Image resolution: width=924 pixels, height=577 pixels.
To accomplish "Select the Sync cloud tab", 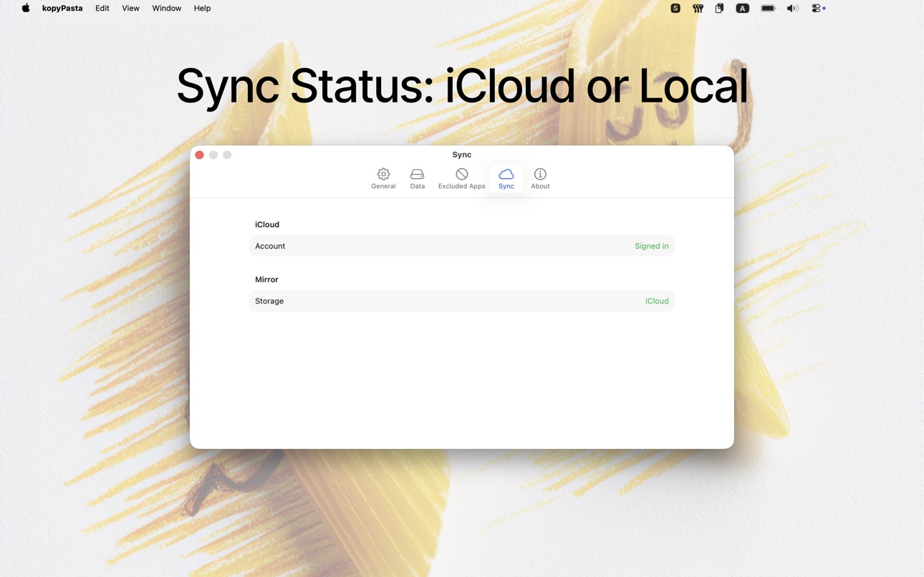I will (506, 178).
